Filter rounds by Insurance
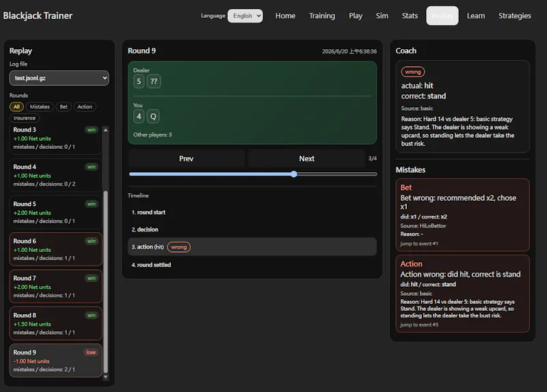 point(25,118)
